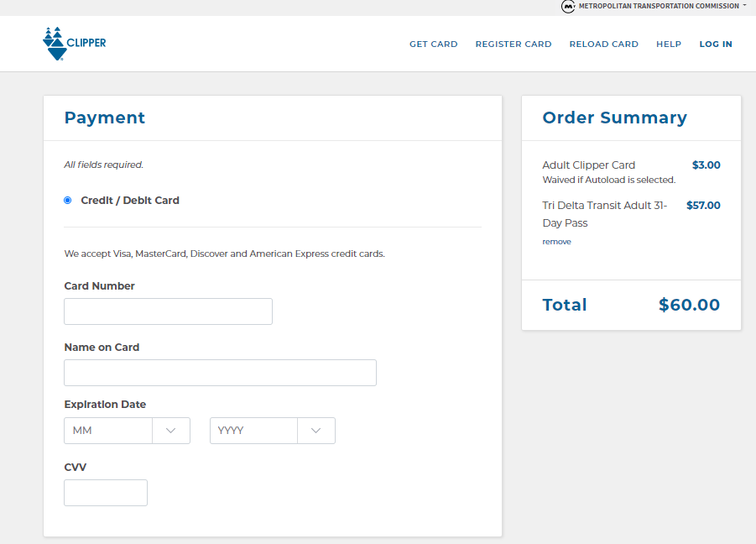Focus the Name on Card field
The height and width of the screenshot is (544, 756).
pos(221,373)
